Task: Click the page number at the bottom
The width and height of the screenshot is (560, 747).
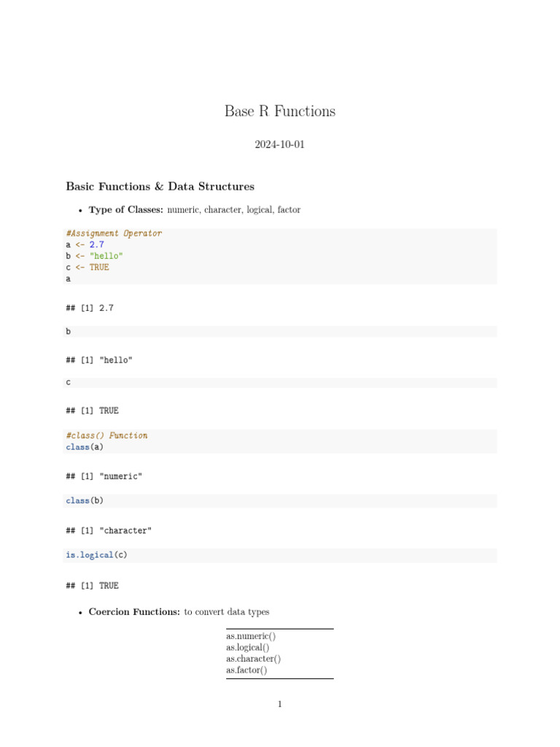Action: 279,704
